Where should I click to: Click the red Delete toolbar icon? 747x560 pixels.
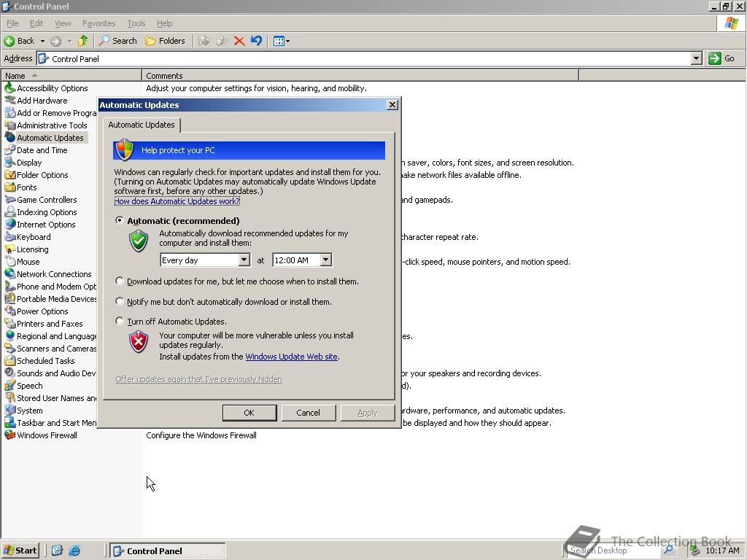239,41
